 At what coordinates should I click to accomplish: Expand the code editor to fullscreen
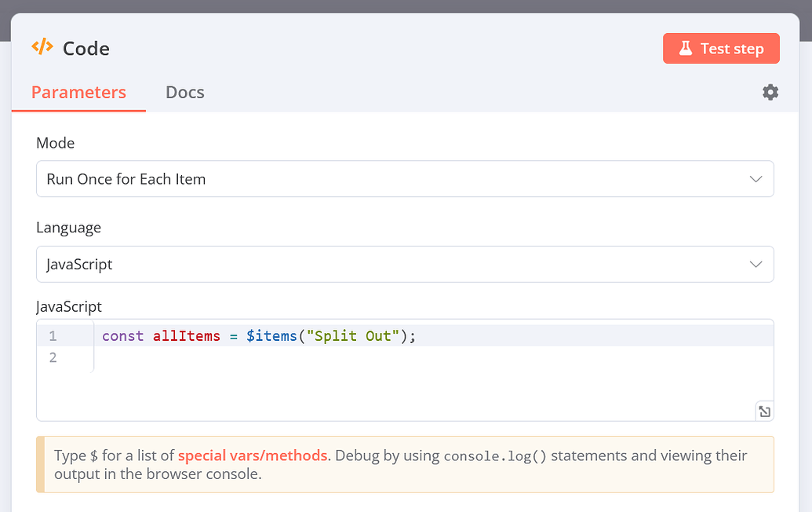click(764, 411)
